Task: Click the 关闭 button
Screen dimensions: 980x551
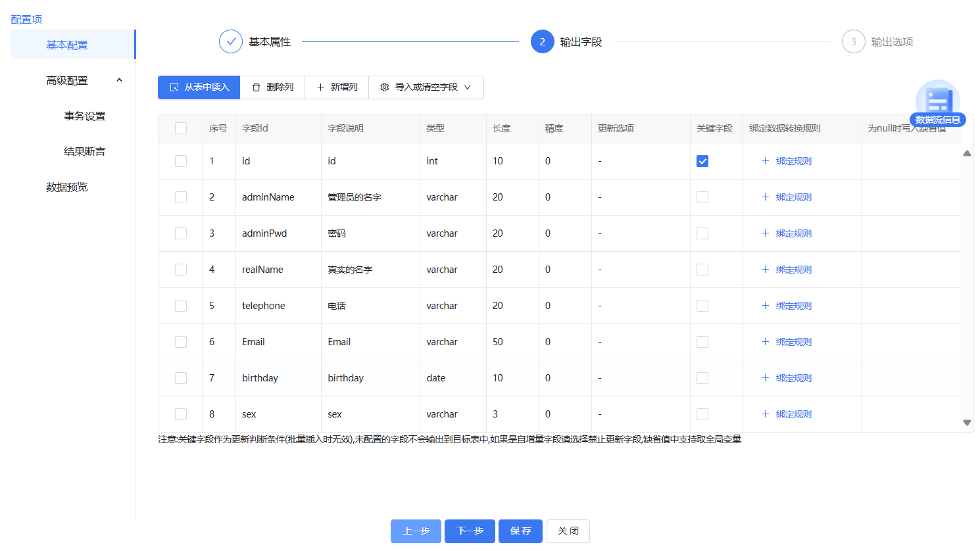Action: (x=568, y=531)
